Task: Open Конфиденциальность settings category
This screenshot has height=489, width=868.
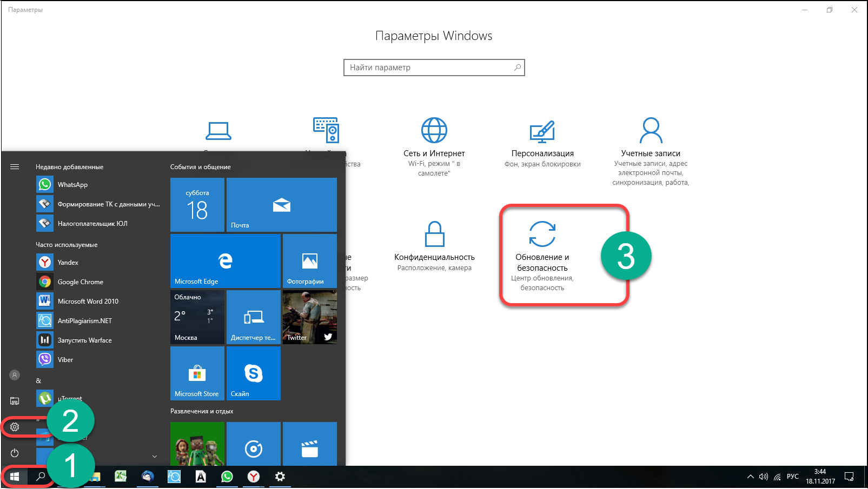Action: 434,246
